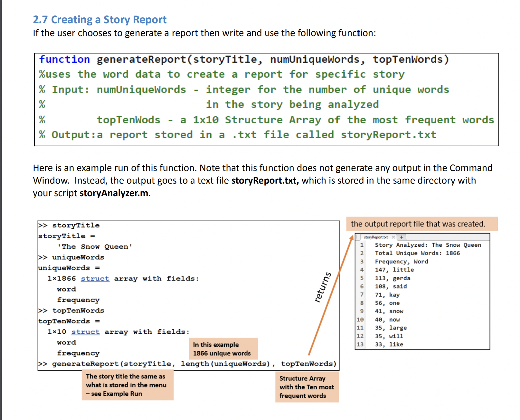
Task: Open the first struct hyperlink
Action: point(95,278)
